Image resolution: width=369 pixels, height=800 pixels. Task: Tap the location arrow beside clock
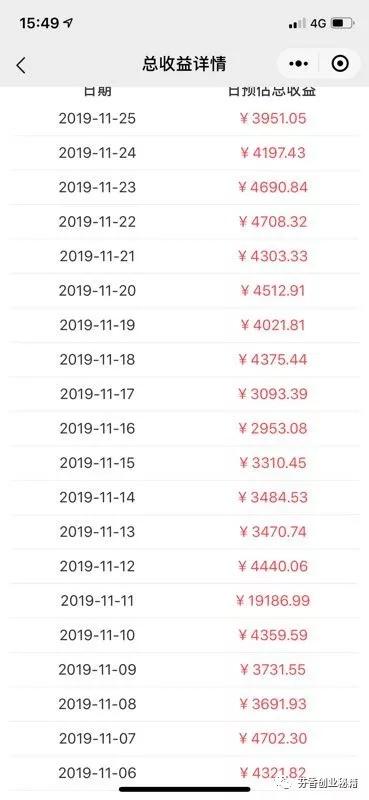(68, 23)
